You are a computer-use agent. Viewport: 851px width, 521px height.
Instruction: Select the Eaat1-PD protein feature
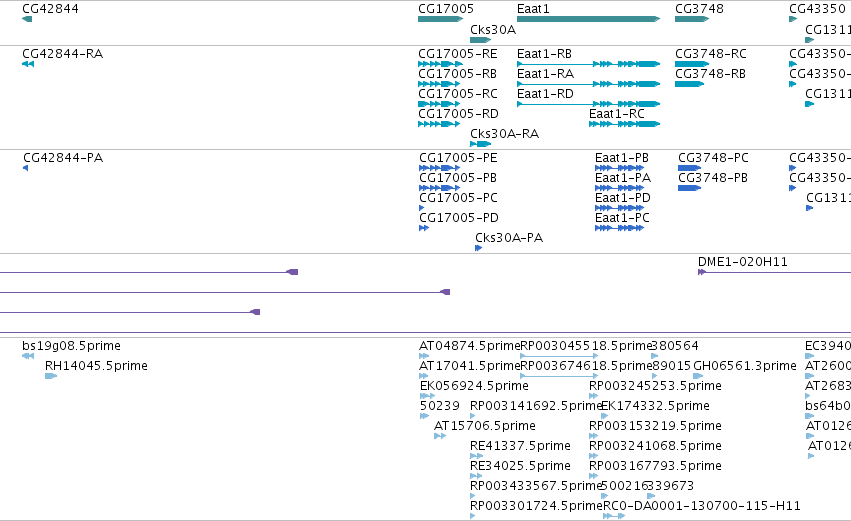click(x=619, y=208)
